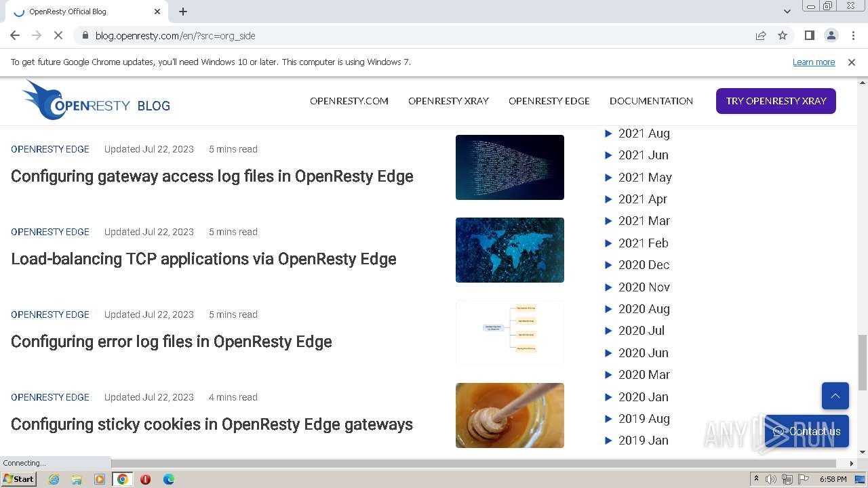Viewport: 868px width, 488px height.
Task: Open Chrome three-dot menu
Action: [x=852, y=35]
